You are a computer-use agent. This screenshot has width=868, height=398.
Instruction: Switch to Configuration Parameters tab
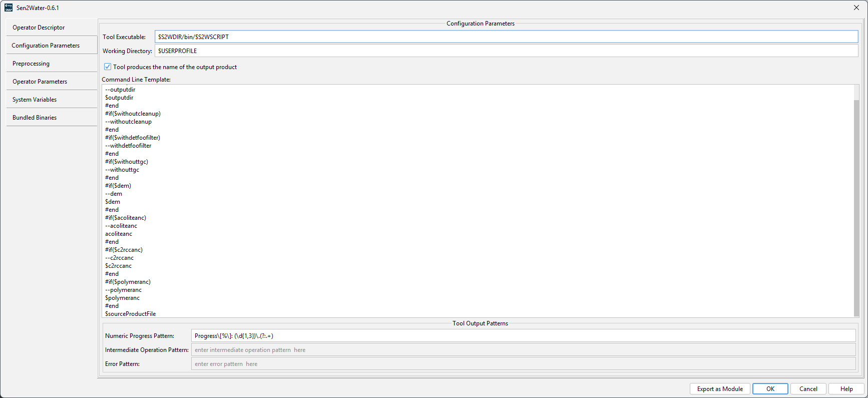coord(52,46)
